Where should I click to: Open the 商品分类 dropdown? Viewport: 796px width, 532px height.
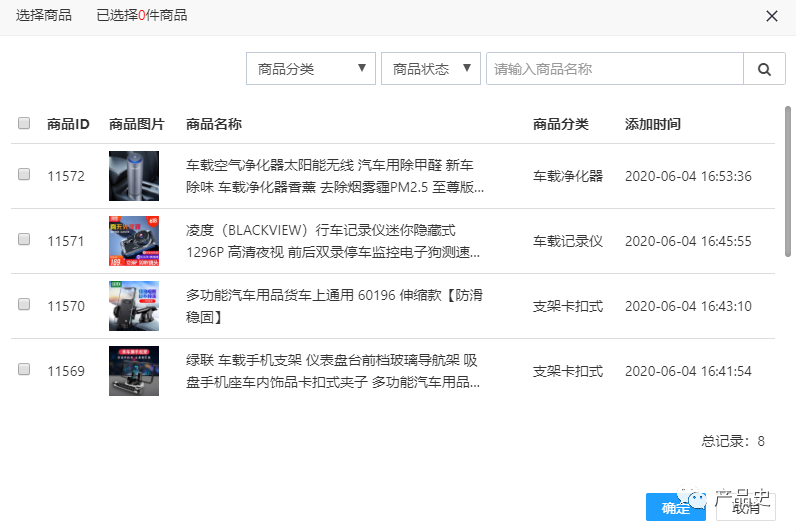pos(311,69)
